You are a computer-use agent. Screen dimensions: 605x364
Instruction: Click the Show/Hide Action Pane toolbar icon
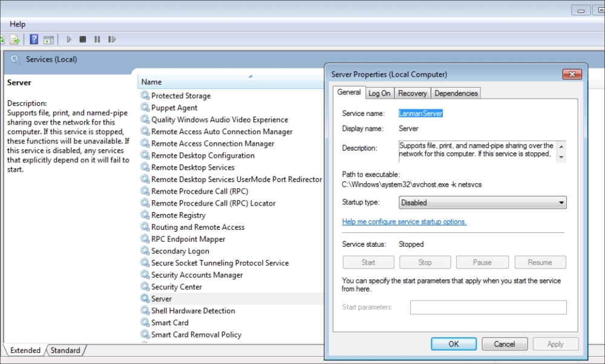pyautogui.click(x=49, y=40)
